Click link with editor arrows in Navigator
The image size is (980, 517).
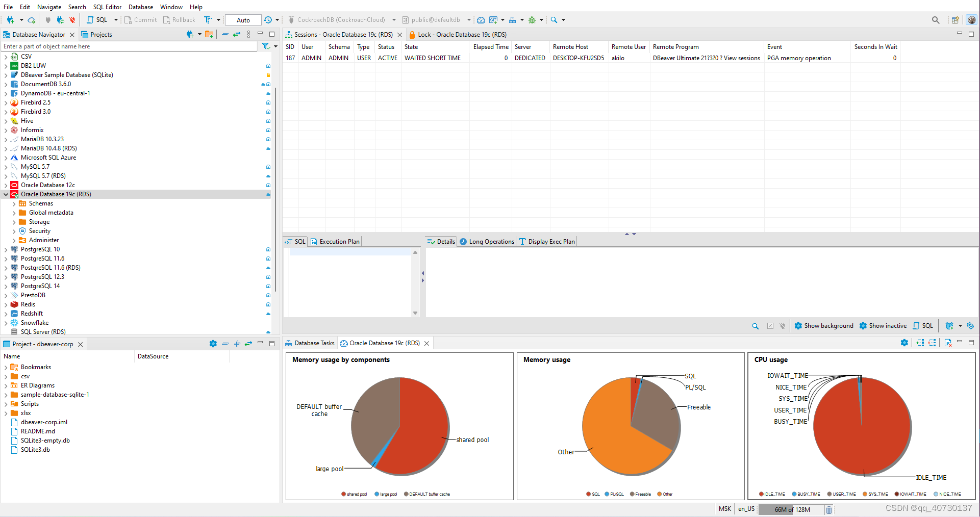[237, 34]
